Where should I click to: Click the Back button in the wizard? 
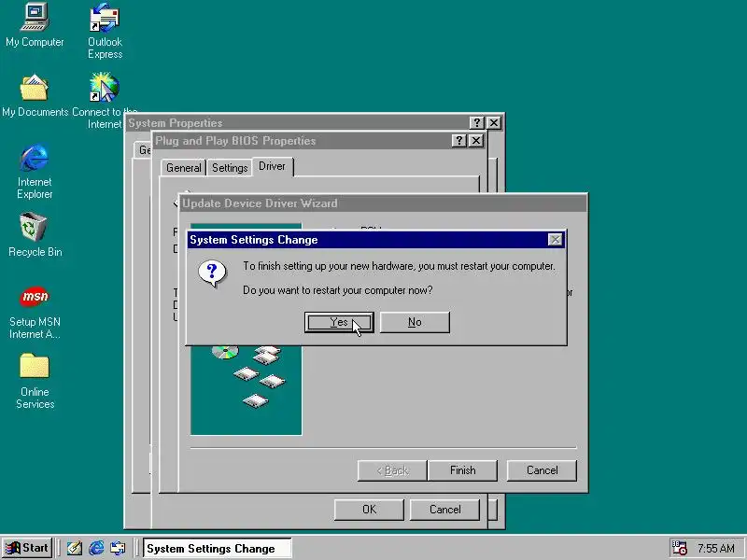392,470
